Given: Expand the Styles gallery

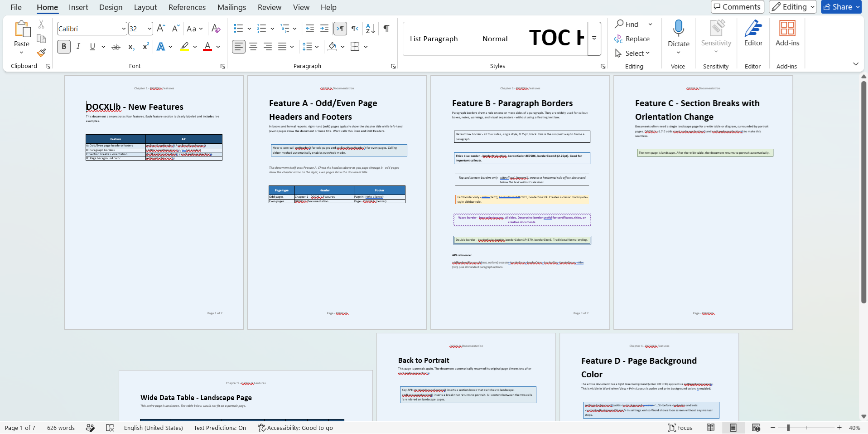Looking at the screenshot, I should pos(594,39).
